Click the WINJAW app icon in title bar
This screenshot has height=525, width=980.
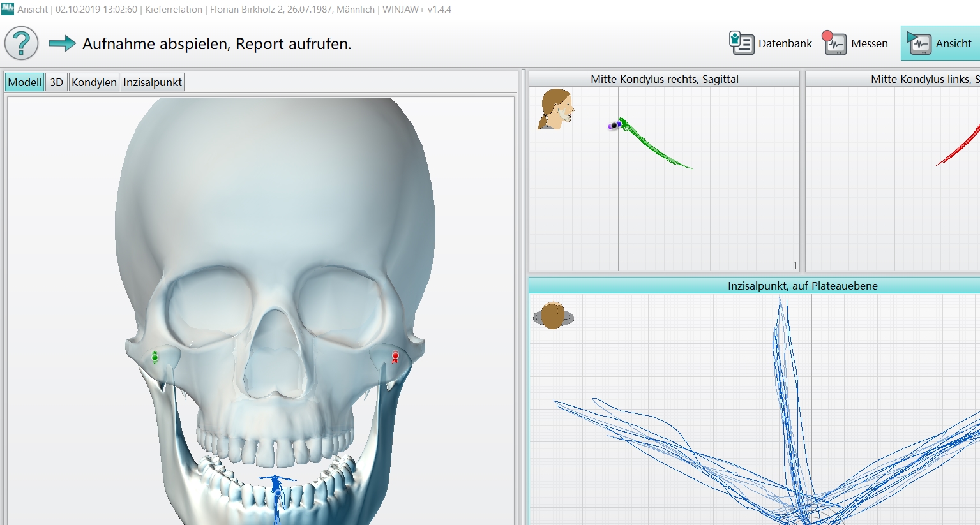coord(8,9)
